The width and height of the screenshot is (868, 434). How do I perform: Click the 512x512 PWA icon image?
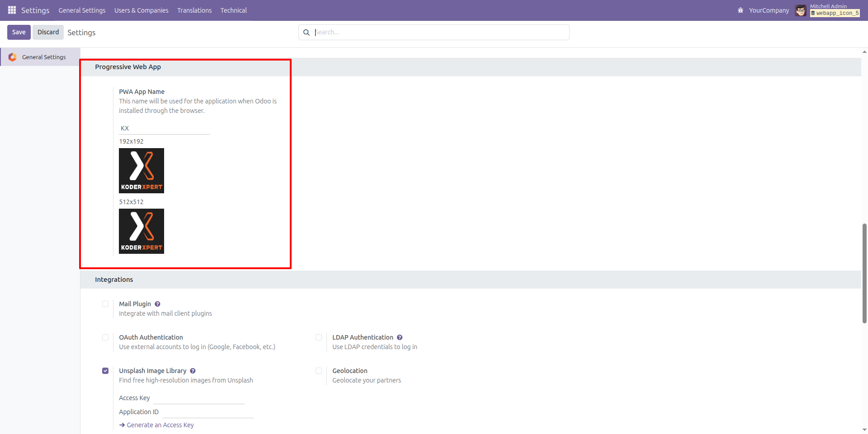click(142, 231)
